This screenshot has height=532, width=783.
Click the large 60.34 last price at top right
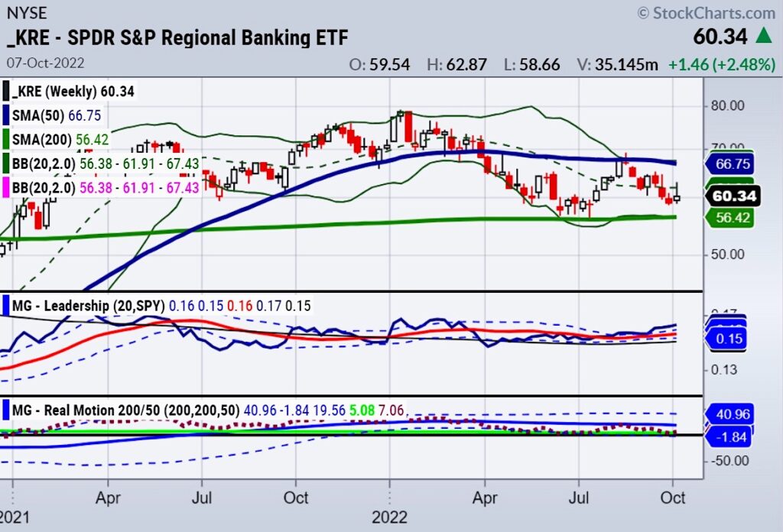(720, 37)
